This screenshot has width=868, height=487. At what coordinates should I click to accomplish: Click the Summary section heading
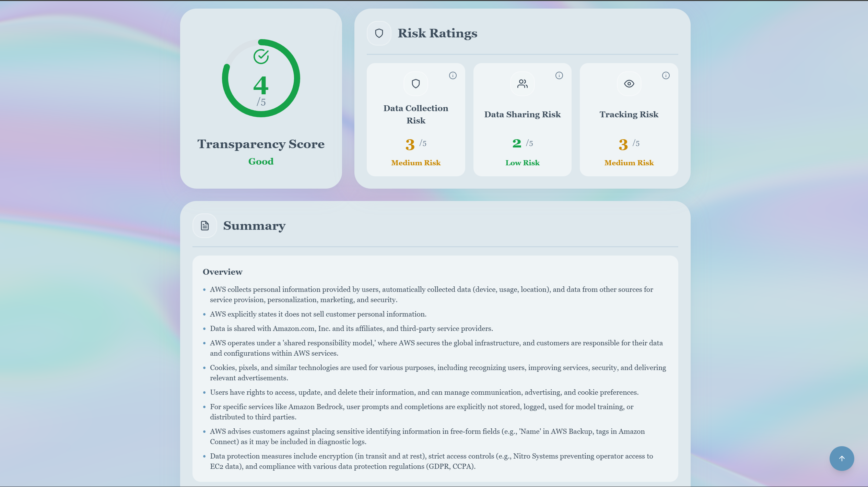click(254, 226)
